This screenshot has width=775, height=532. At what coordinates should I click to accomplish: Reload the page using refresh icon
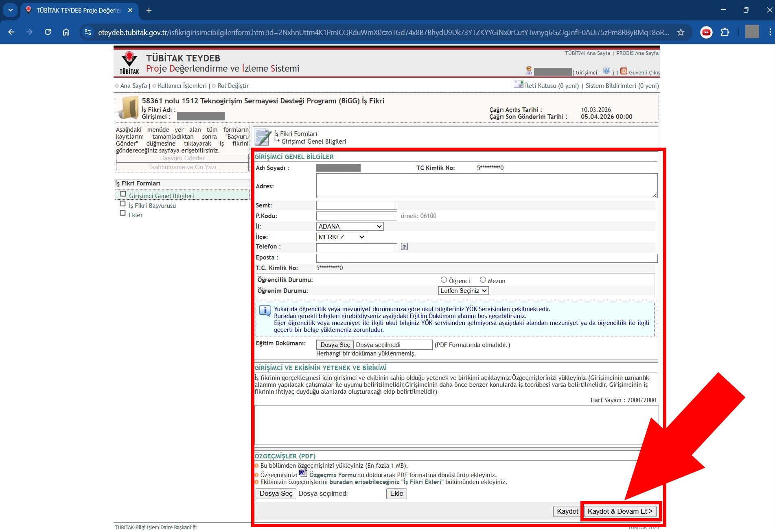pyautogui.click(x=48, y=33)
